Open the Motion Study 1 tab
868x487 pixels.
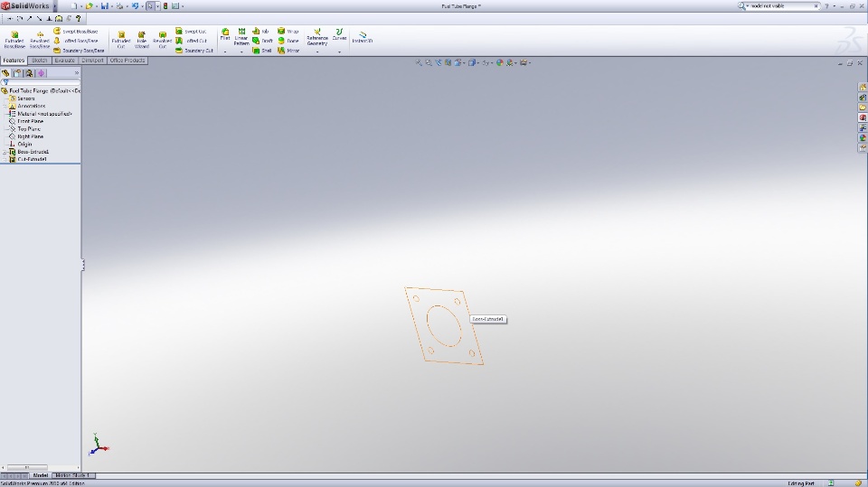coord(72,475)
